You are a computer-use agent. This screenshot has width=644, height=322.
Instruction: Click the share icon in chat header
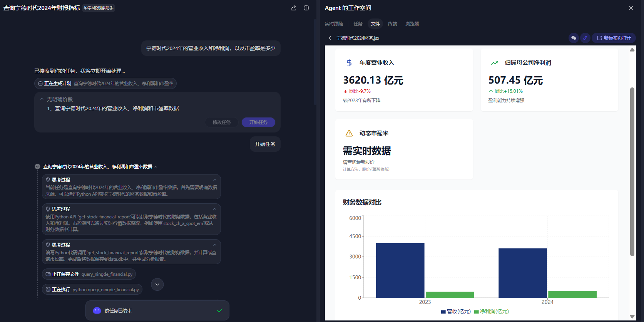pyautogui.click(x=294, y=8)
